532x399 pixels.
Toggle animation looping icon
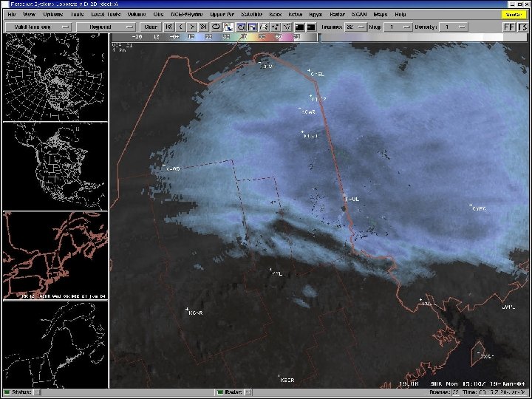coord(216,27)
